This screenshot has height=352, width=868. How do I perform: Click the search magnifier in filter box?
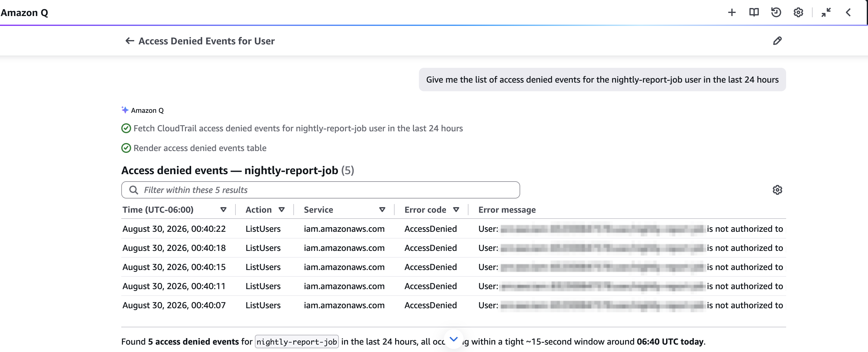click(134, 190)
